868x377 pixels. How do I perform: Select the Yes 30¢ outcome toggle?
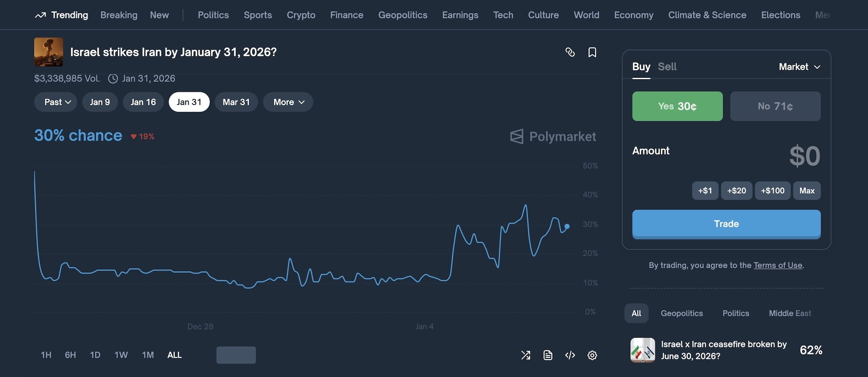coord(677,106)
